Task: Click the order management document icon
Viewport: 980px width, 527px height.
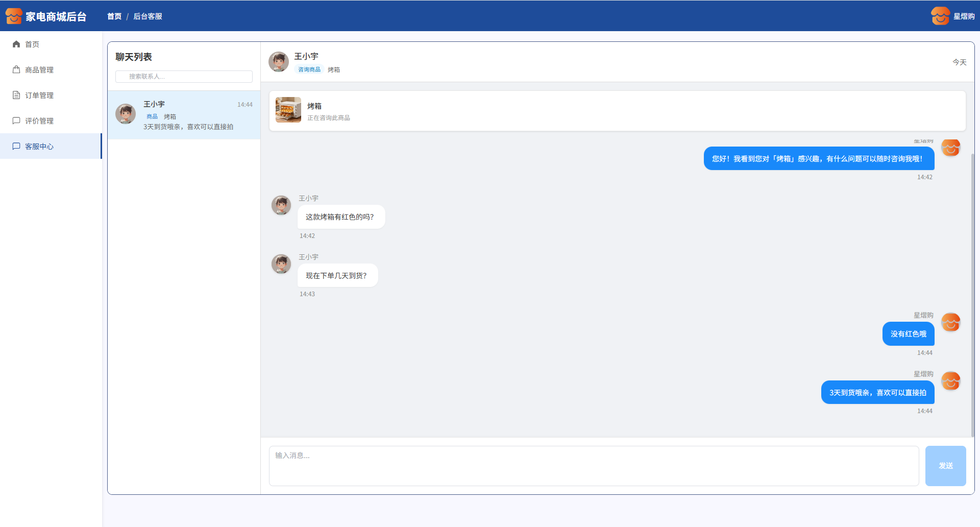Action: coord(16,95)
